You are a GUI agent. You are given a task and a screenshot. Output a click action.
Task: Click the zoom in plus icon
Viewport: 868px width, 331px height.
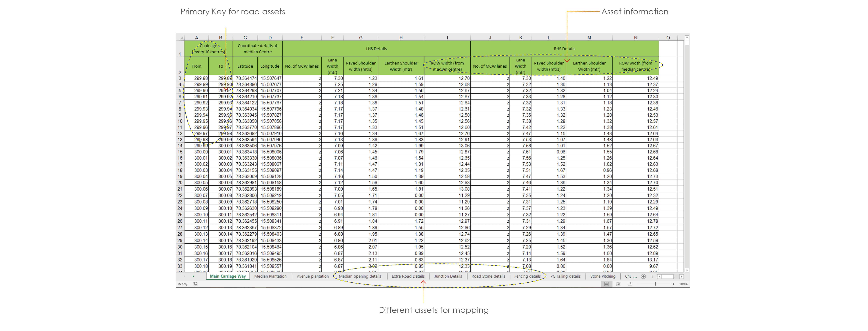coord(673,284)
